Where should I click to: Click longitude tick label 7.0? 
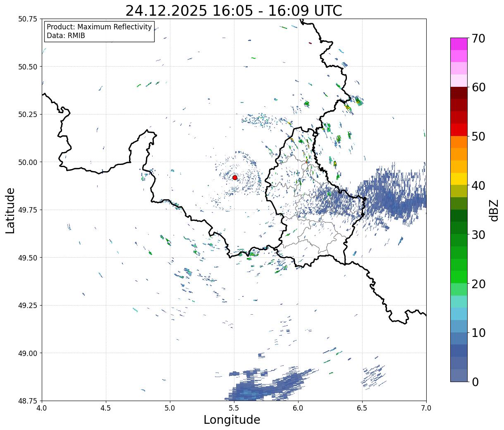tap(426, 408)
